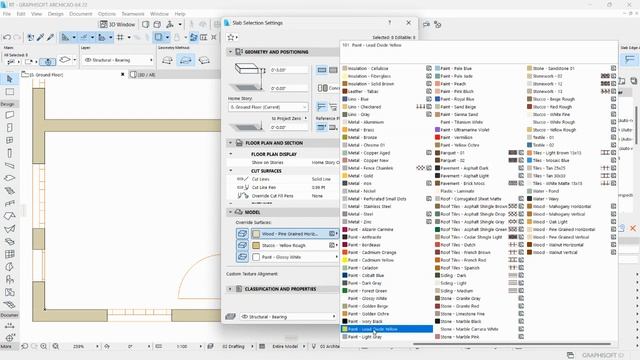Open the Wood - Pine Grained surface dropdown
This screenshot has width=640, height=360.
295,234
